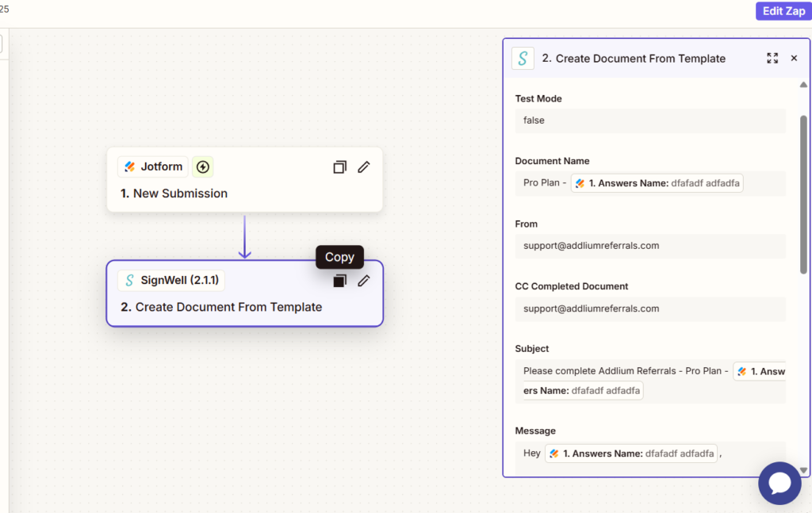Click the Test Mode field showing false
The height and width of the screenshot is (513, 812).
coord(650,121)
